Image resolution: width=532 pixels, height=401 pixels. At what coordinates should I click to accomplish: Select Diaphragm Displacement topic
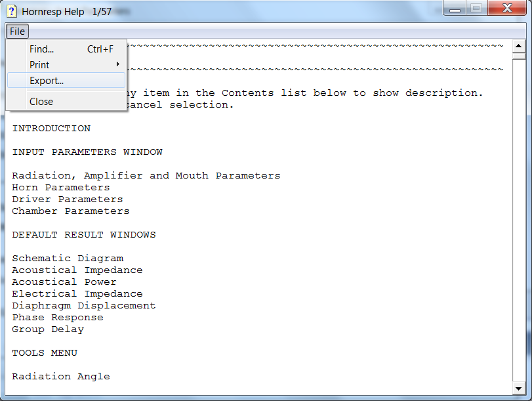[x=84, y=306]
